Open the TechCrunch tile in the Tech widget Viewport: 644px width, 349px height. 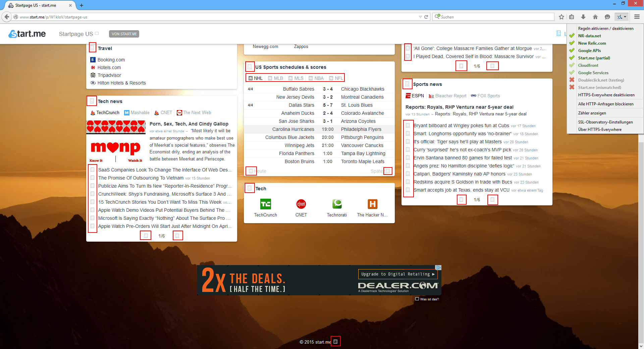point(266,208)
